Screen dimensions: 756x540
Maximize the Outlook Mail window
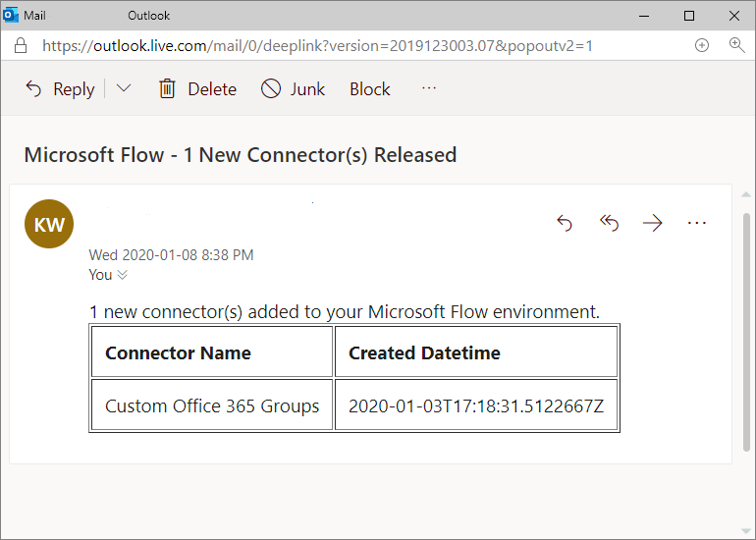(x=689, y=16)
